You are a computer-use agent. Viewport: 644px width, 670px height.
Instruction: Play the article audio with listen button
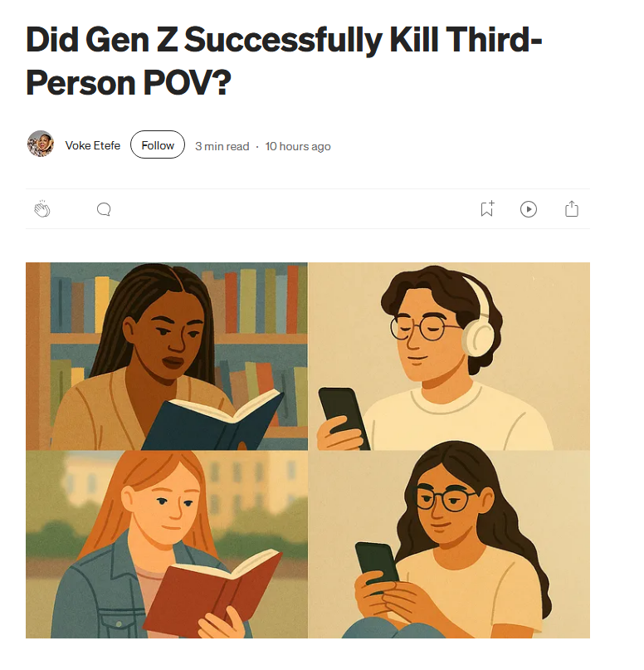[x=529, y=209]
